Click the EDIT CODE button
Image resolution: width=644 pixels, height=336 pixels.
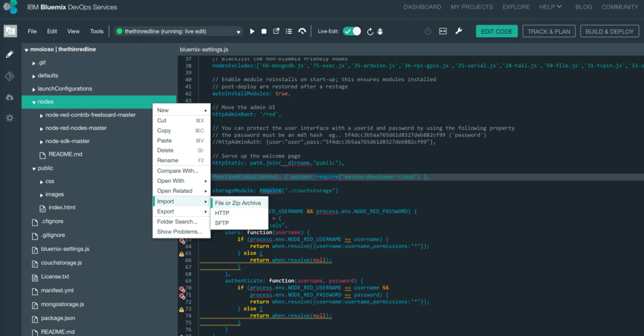tap(497, 31)
